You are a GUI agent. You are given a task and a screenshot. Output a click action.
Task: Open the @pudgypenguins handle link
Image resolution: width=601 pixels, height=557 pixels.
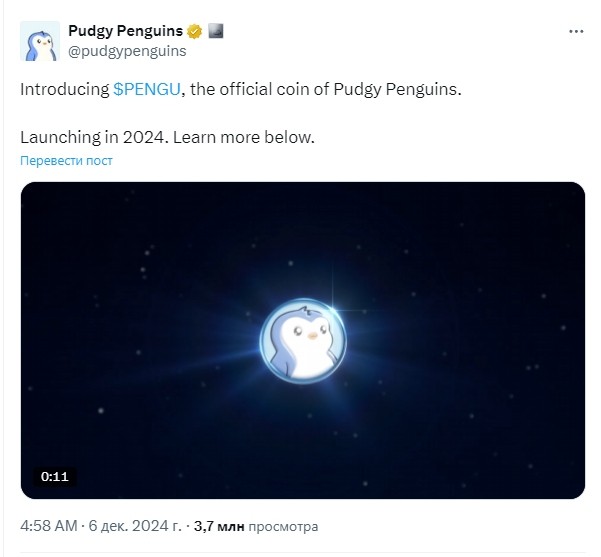(x=127, y=51)
